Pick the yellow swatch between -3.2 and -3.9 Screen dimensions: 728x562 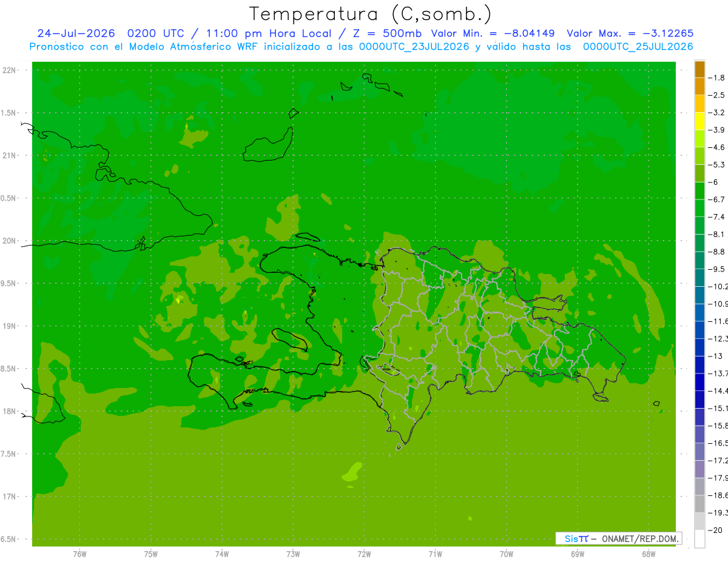click(x=699, y=121)
